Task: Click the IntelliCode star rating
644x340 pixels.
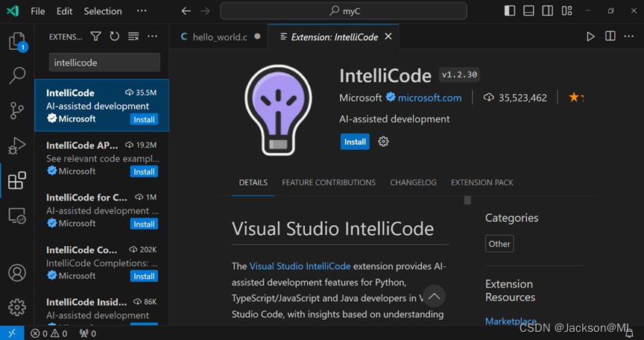Action: click(576, 98)
